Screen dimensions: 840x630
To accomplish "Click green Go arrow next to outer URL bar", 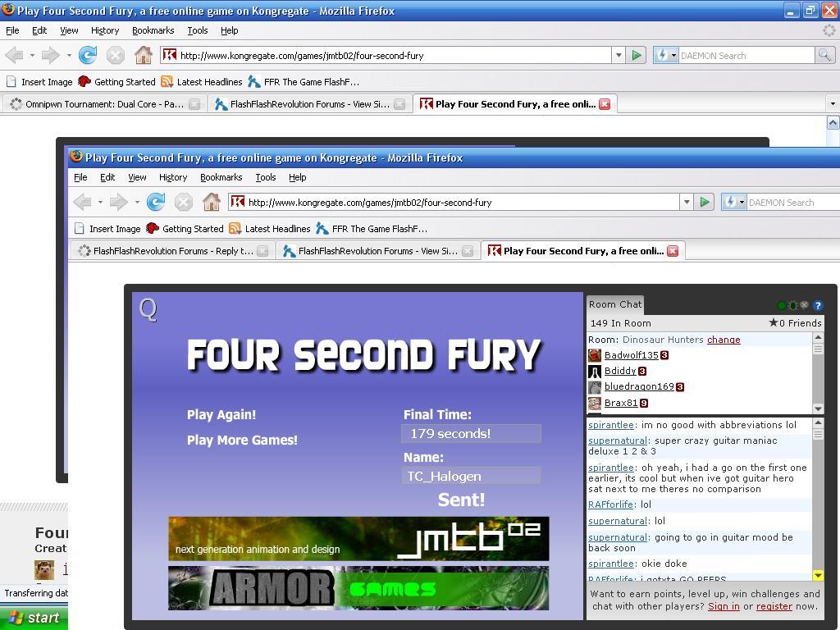I will 636,55.
